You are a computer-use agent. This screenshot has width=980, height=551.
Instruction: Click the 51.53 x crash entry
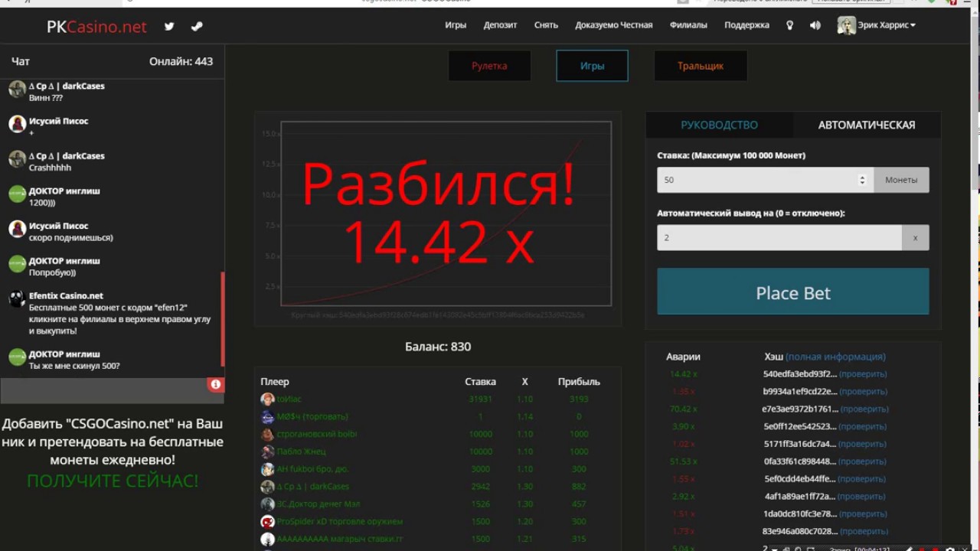683,461
